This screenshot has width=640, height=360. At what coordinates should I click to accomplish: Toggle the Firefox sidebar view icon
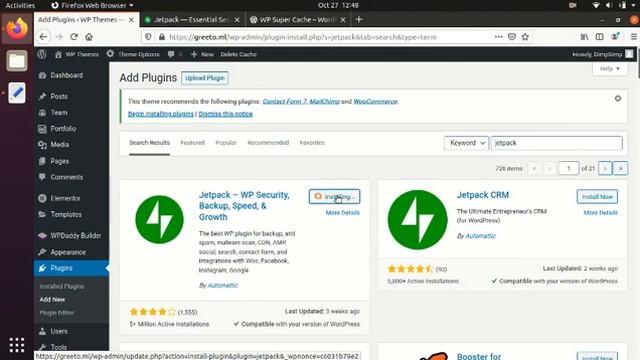(x=600, y=37)
